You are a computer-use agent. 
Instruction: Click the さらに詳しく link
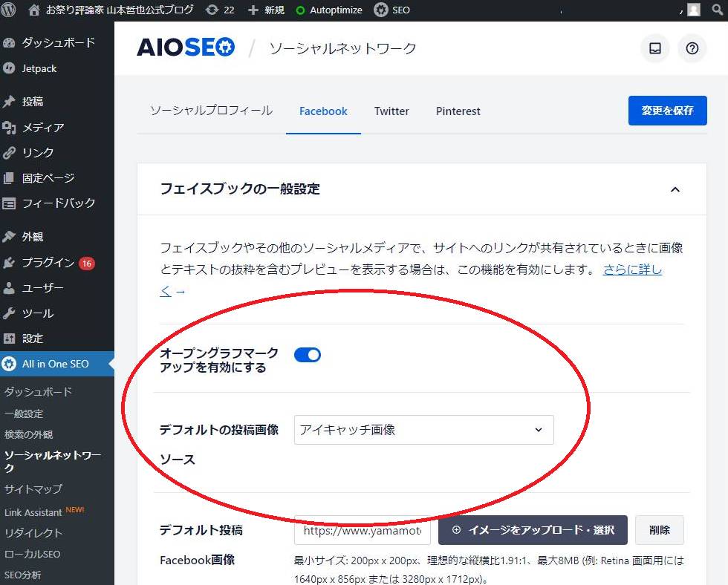pyautogui.click(x=632, y=269)
